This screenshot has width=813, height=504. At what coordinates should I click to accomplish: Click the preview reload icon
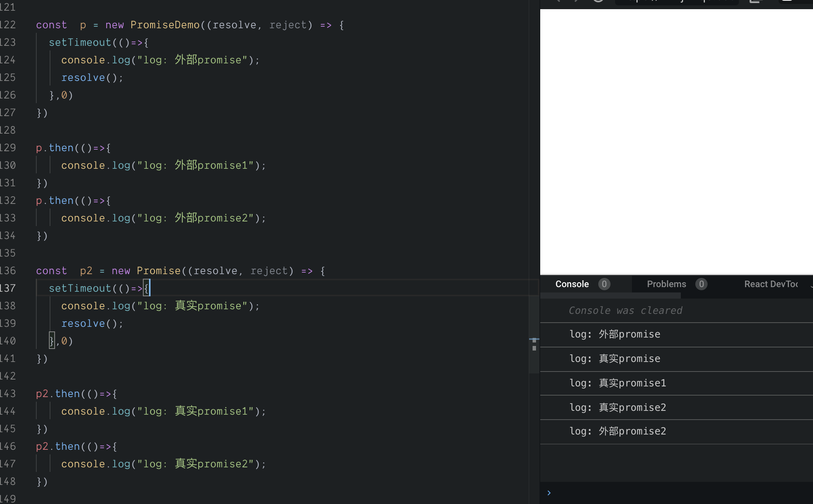tap(598, 1)
